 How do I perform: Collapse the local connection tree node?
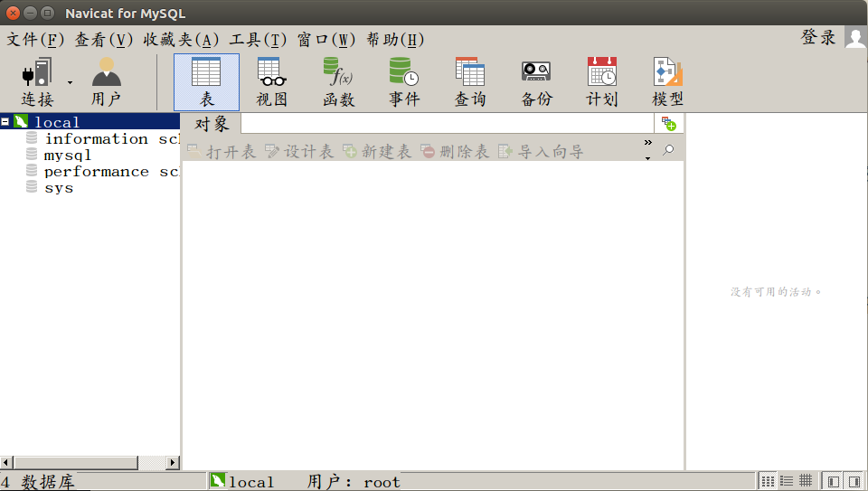point(5,122)
